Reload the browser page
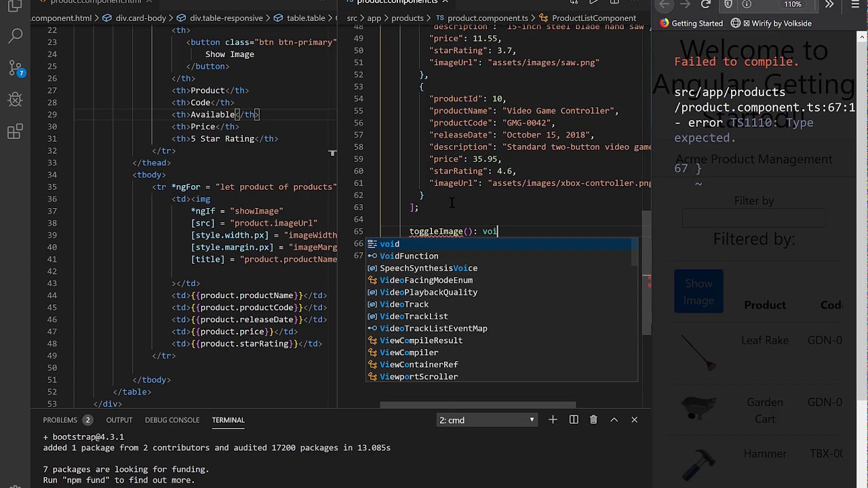 pos(705,5)
